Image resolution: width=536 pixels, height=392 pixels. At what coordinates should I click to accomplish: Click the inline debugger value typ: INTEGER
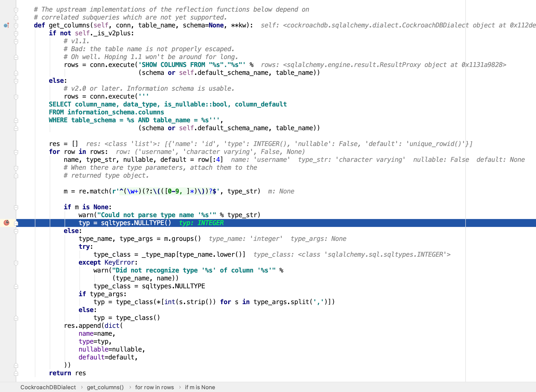(201, 223)
